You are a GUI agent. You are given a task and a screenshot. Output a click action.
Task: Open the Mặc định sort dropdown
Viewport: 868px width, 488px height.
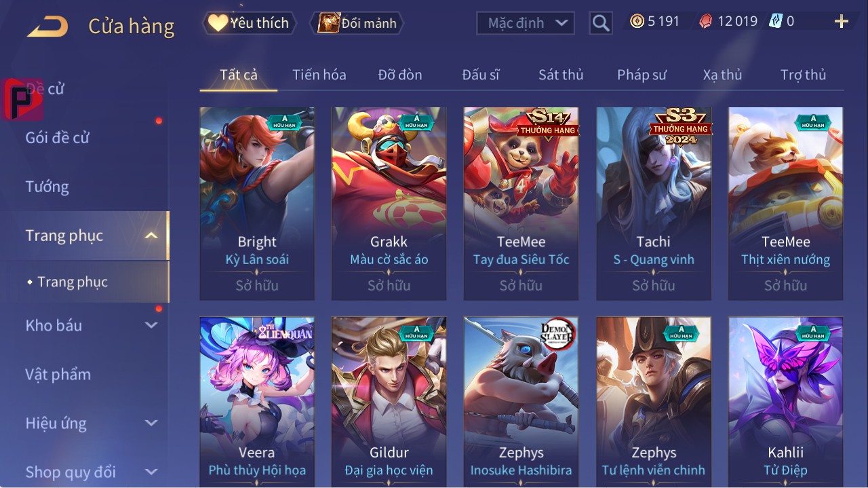click(526, 23)
